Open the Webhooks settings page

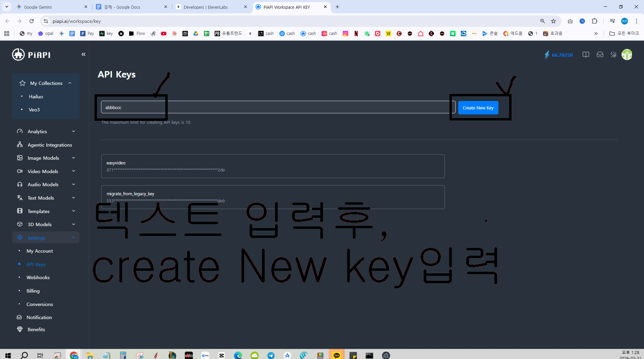pos(38,277)
